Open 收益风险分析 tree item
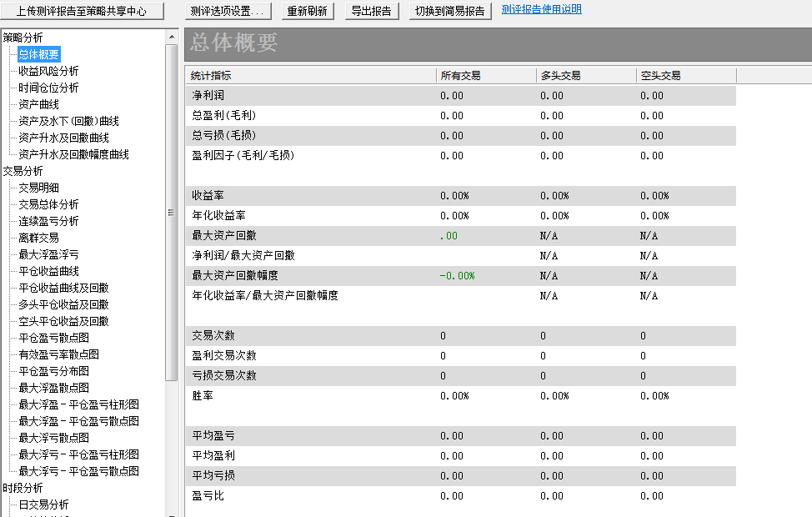This screenshot has height=517, width=812. coord(48,71)
